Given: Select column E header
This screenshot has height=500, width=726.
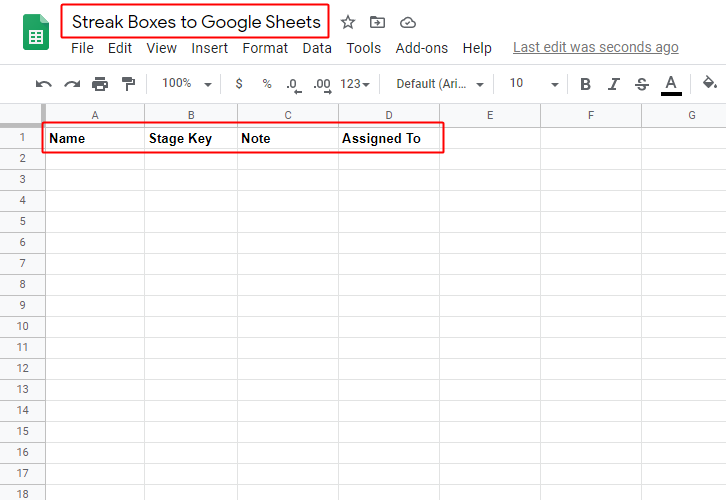Looking at the screenshot, I should point(490,115).
